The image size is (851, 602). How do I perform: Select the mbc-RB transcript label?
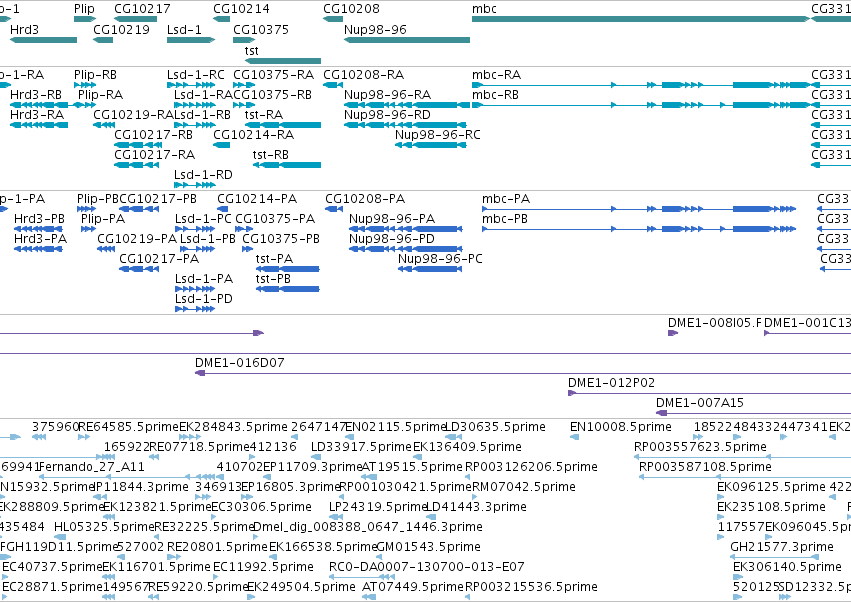pyautogui.click(x=495, y=94)
